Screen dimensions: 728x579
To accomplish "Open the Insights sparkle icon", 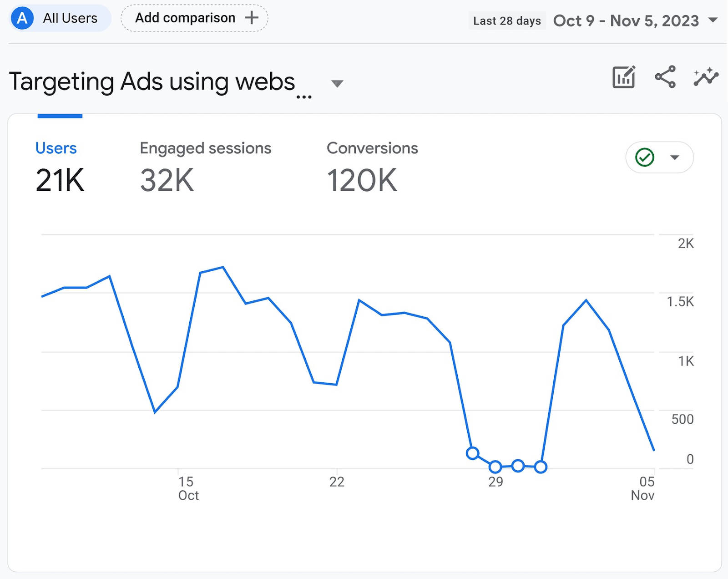I will coord(706,78).
